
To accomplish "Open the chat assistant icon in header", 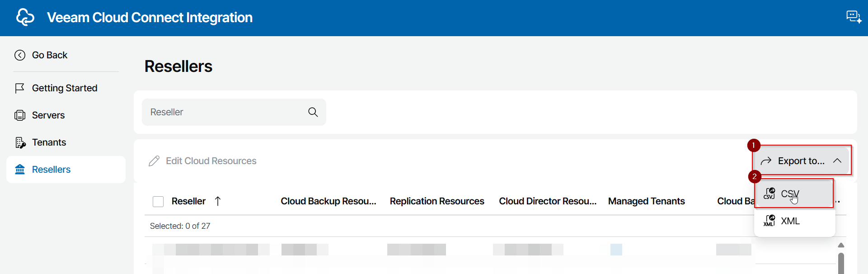I will tap(854, 17).
